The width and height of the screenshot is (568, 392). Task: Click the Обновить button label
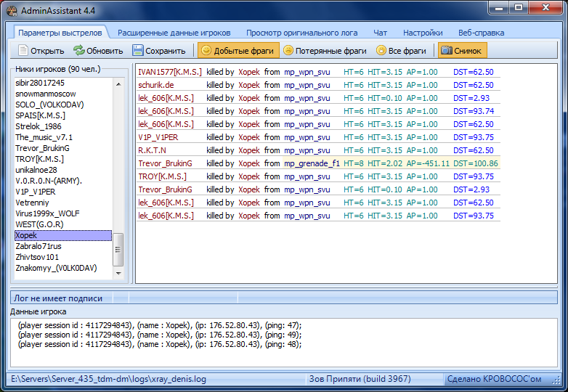coord(105,51)
